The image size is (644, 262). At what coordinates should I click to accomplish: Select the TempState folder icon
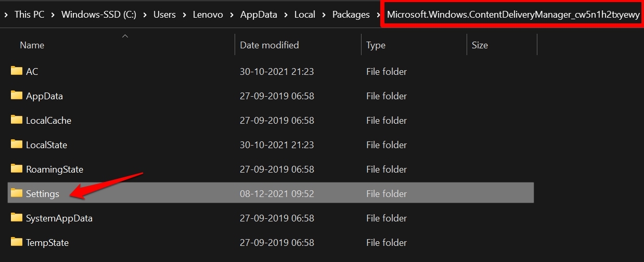(x=17, y=242)
